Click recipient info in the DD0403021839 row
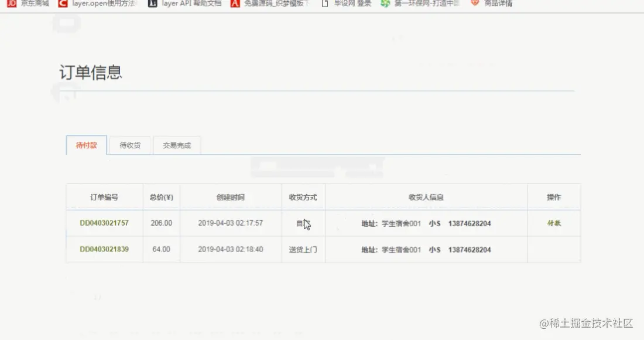 click(x=426, y=250)
